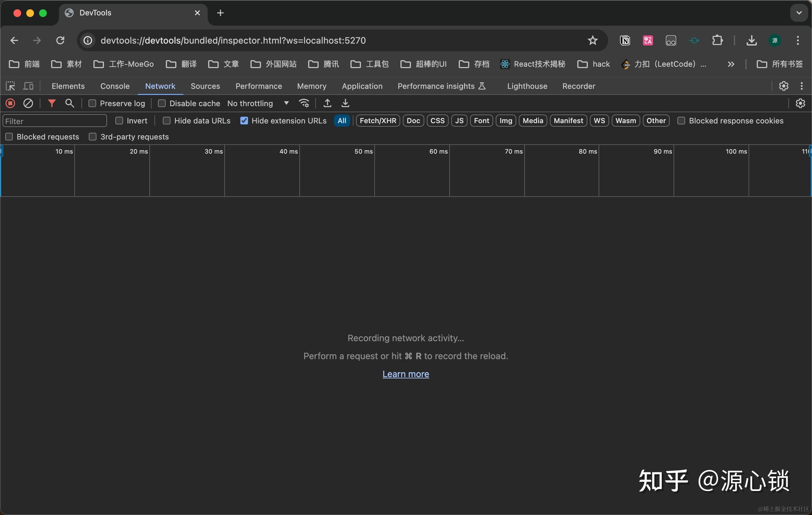Toggle the red filter funnel icon
The width and height of the screenshot is (812, 515).
point(52,103)
